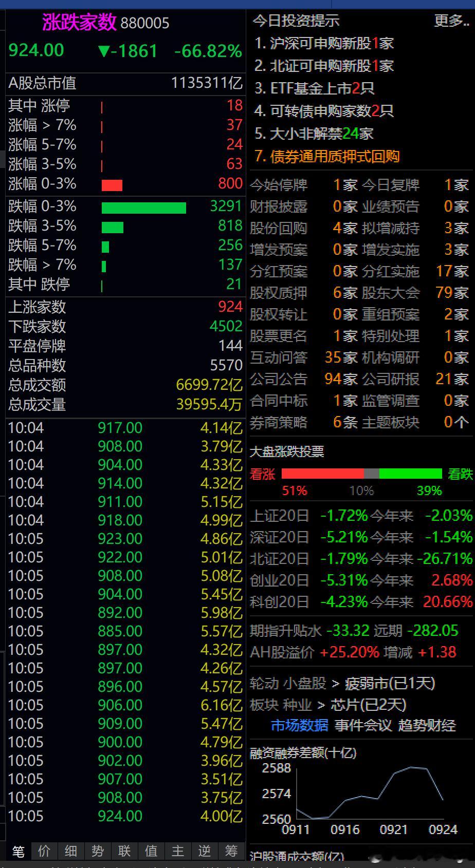Click 涨跌家数 index title
The height and width of the screenshot is (868, 475).
pyautogui.click(x=79, y=22)
